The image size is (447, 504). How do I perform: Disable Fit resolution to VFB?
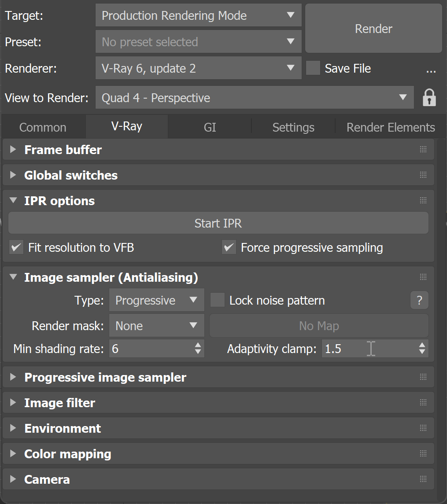(x=16, y=247)
